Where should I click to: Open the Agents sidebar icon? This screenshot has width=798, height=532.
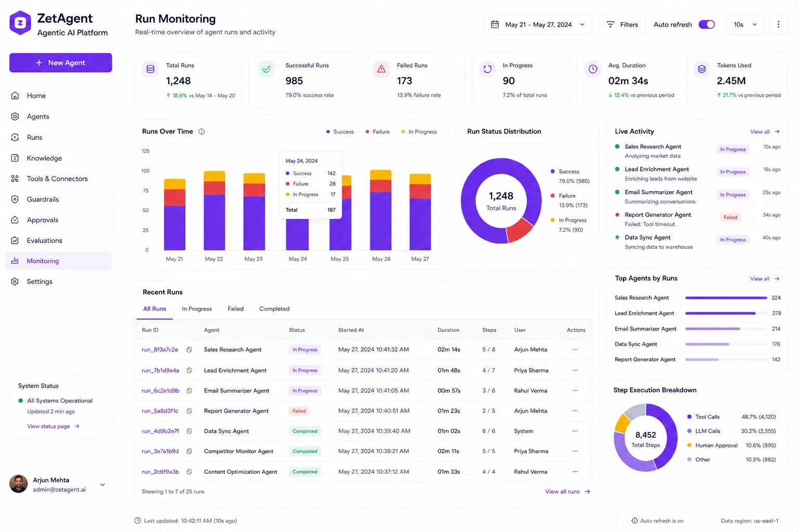pyautogui.click(x=15, y=116)
